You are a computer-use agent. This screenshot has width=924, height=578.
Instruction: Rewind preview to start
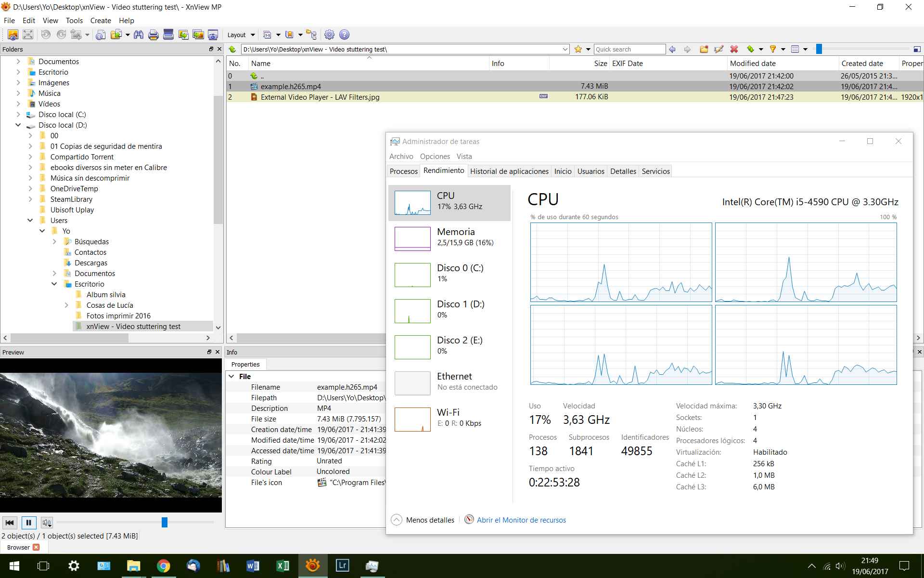10,523
